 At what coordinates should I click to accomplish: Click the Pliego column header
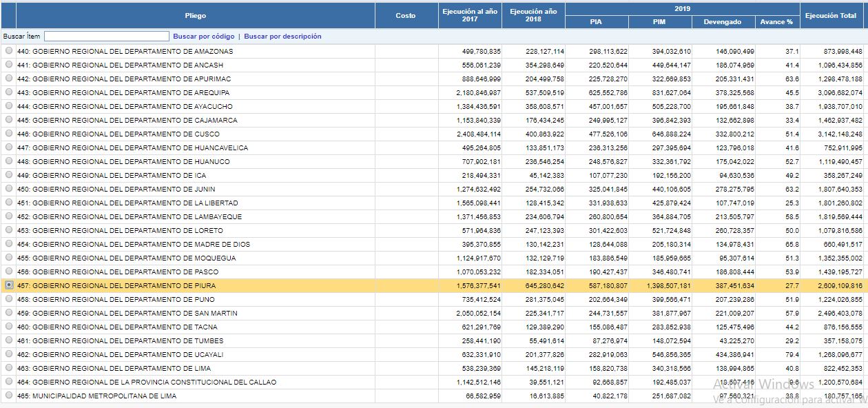tap(195, 16)
